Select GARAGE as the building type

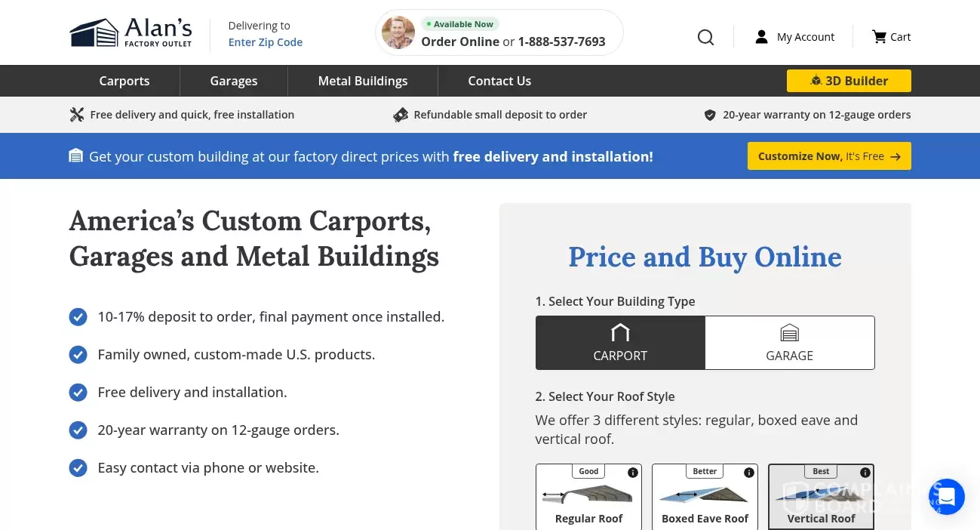[x=789, y=343]
